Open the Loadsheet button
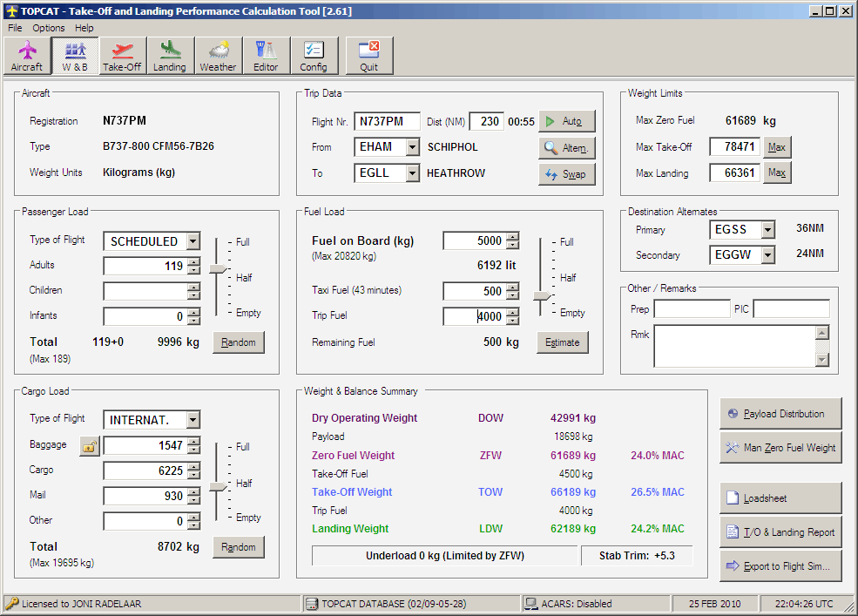The image size is (858, 616). [x=780, y=498]
